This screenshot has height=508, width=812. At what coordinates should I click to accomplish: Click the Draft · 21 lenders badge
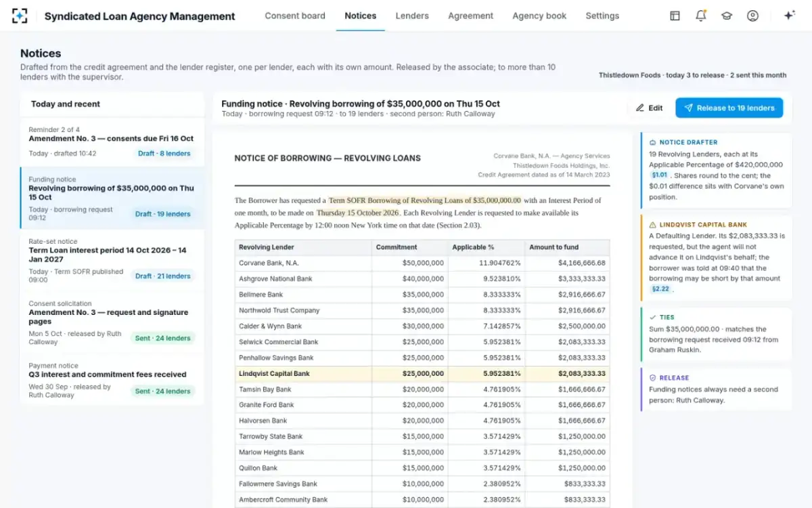(x=162, y=276)
